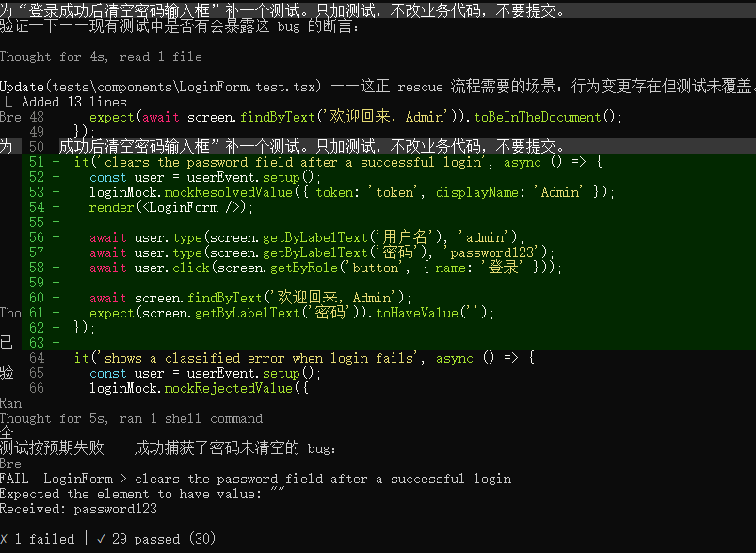Screen dimensions: 756x553
Task: Click 'Received: password123' output line
Action: point(78,509)
